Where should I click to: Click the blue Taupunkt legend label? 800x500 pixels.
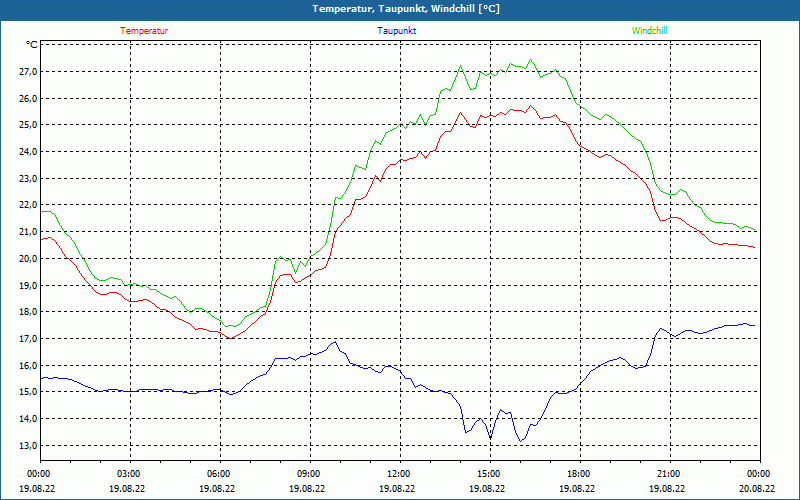[x=397, y=30]
